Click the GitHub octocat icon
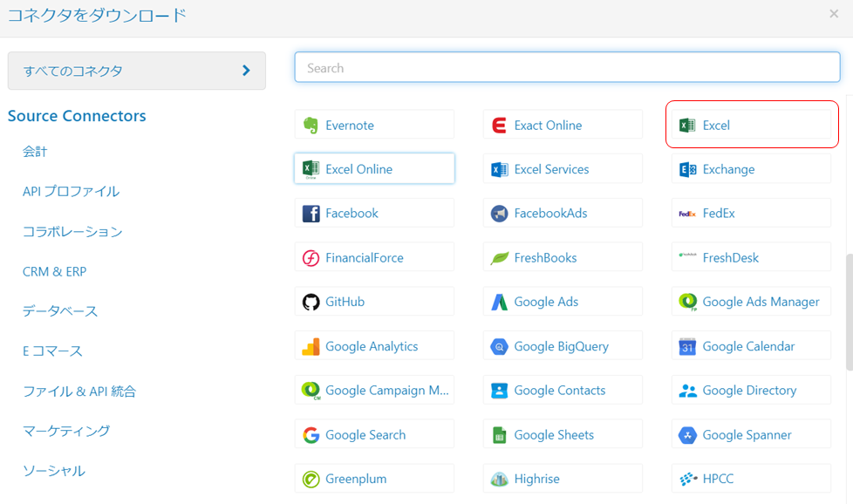The width and height of the screenshot is (853, 504). pyautogui.click(x=310, y=302)
